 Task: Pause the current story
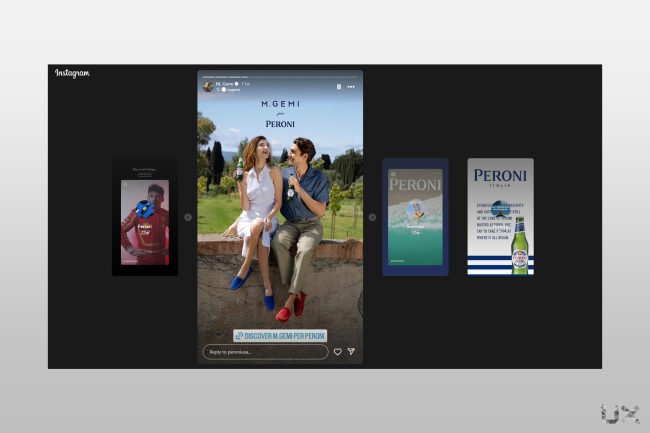[x=339, y=86]
